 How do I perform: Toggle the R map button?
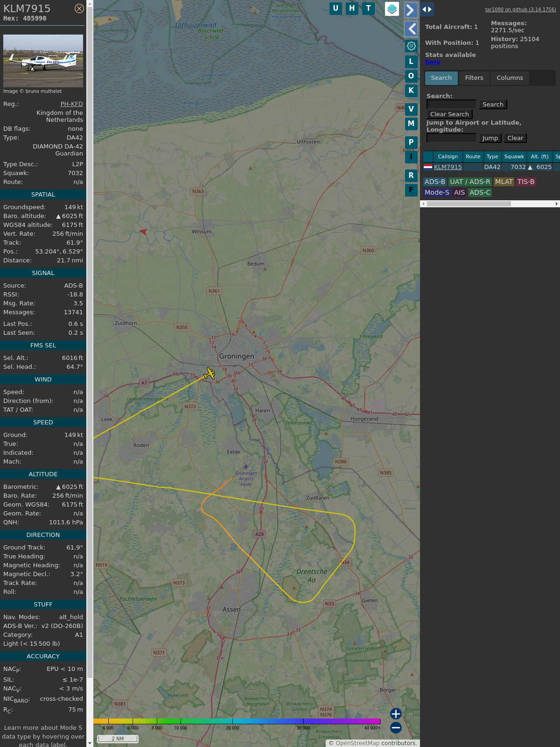click(411, 175)
